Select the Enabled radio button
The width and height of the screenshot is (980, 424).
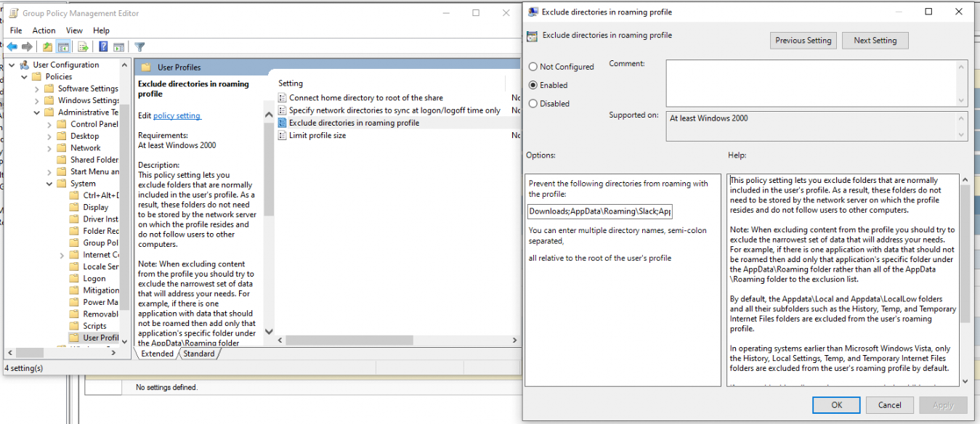(533, 85)
